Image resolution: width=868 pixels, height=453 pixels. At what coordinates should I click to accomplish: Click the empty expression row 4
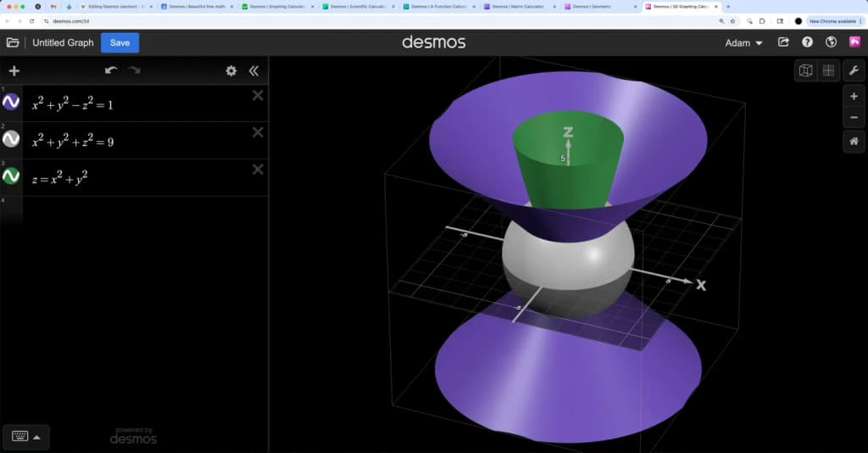pos(145,210)
